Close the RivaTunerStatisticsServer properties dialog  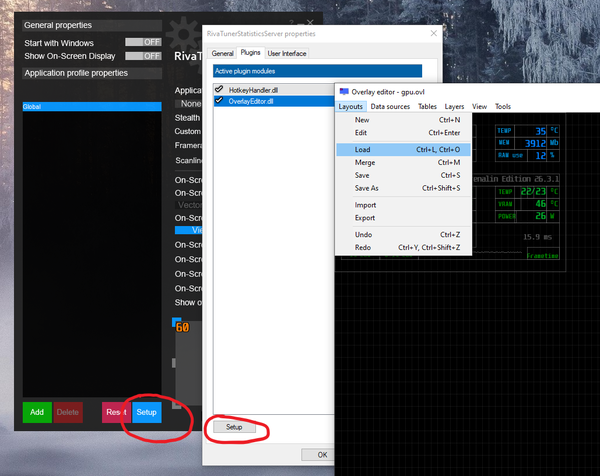point(434,33)
